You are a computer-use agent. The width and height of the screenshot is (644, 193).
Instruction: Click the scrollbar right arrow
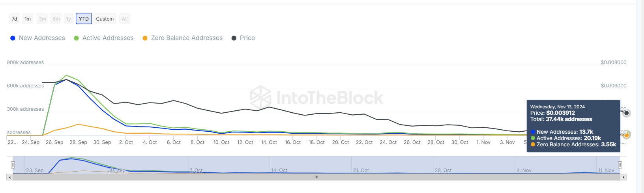(x=623, y=177)
